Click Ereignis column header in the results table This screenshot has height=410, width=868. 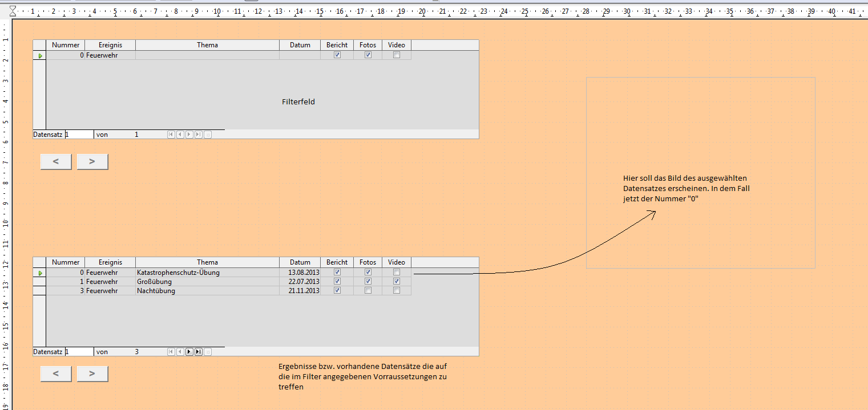[110, 262]
